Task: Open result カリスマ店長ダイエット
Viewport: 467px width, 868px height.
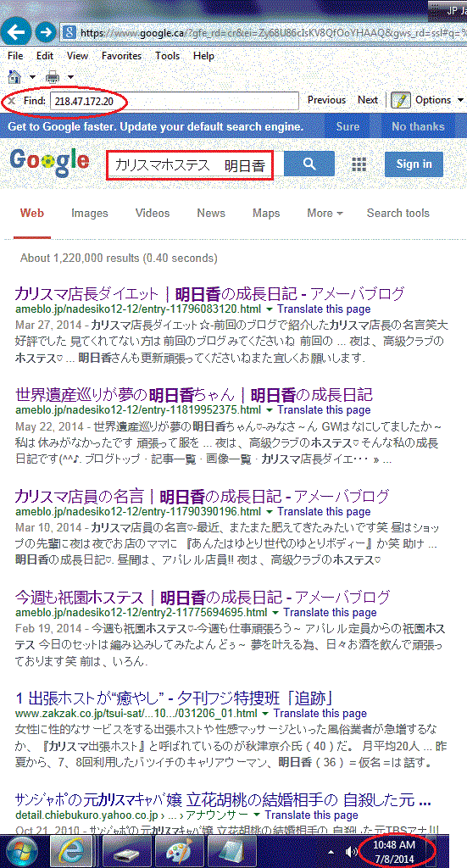Action: (209, 294)
